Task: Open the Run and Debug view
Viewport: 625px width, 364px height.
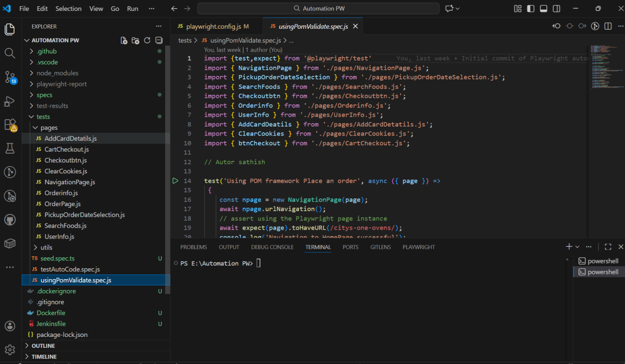Action: point(10,101)
